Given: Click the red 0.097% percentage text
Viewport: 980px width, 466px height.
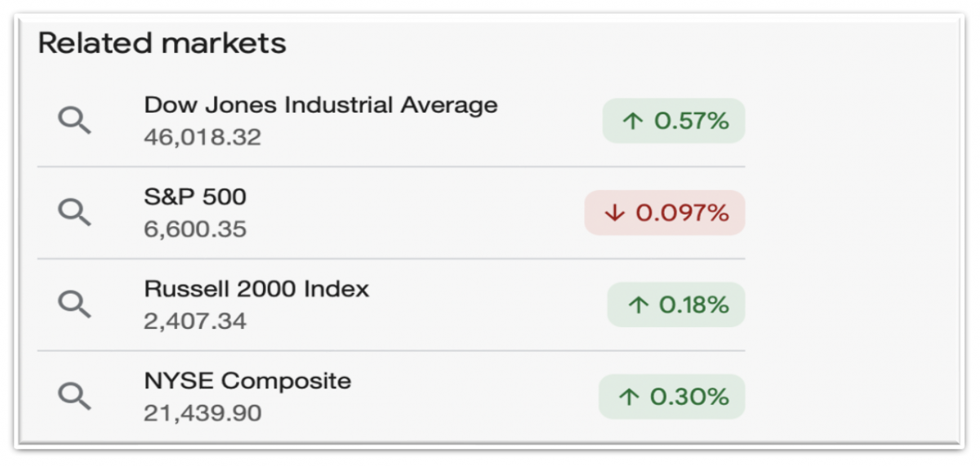Looking at the screenshot, I should [682, 214].
